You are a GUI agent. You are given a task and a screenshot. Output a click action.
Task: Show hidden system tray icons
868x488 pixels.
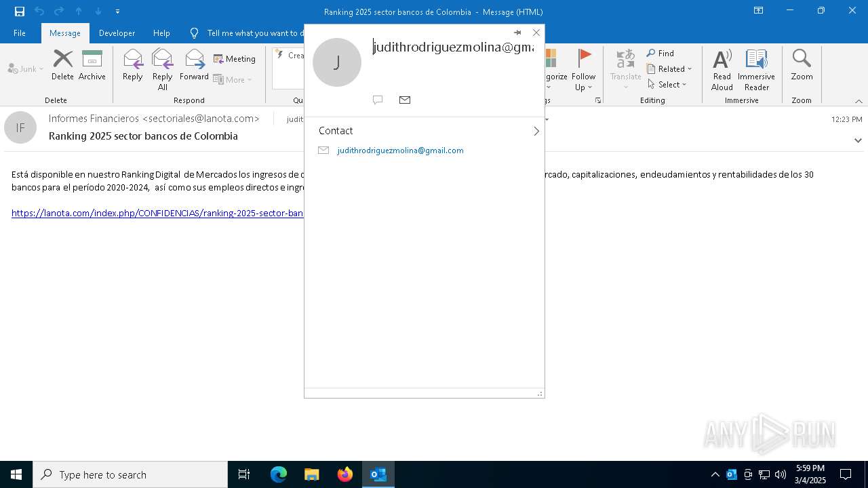[715, 474]
